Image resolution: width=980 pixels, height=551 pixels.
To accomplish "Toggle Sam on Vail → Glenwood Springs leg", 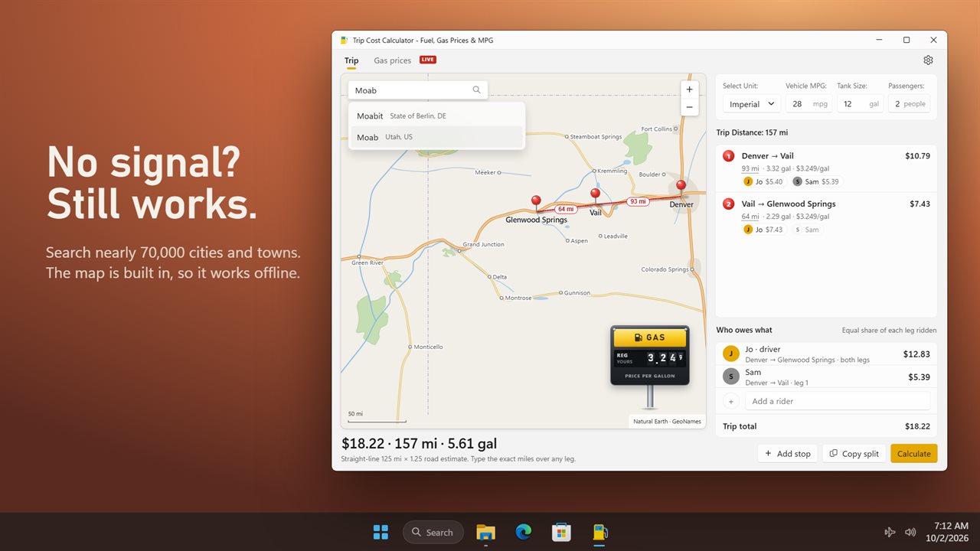I will pos(807,230).
